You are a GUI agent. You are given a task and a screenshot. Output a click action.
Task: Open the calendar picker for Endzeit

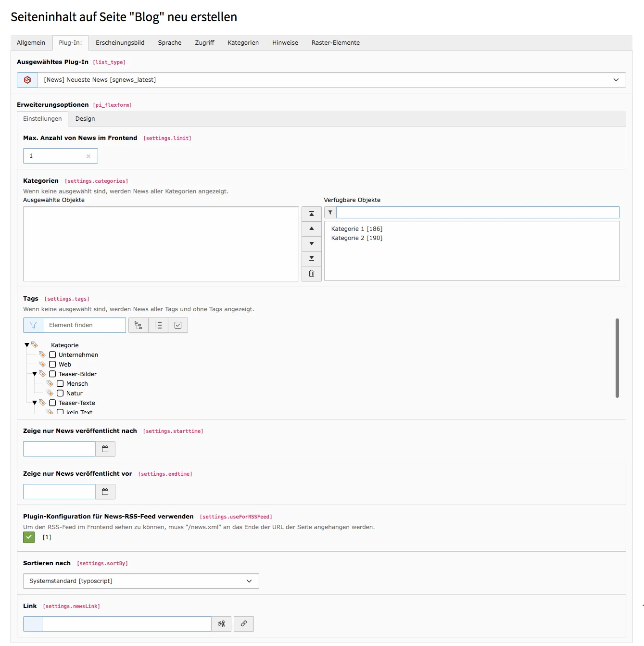[105, 491]
